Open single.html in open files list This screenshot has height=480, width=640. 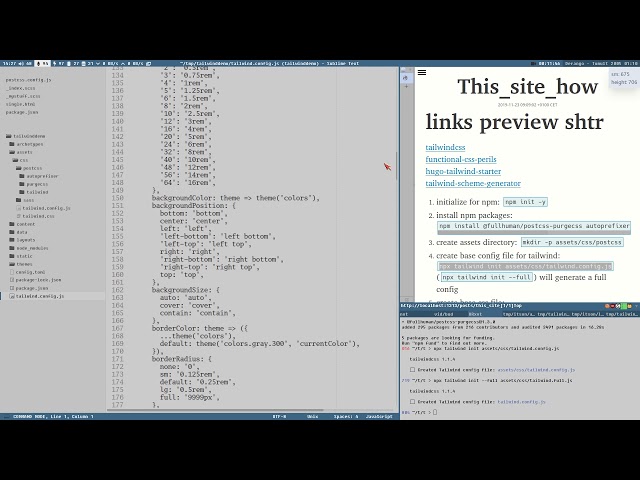20,104
